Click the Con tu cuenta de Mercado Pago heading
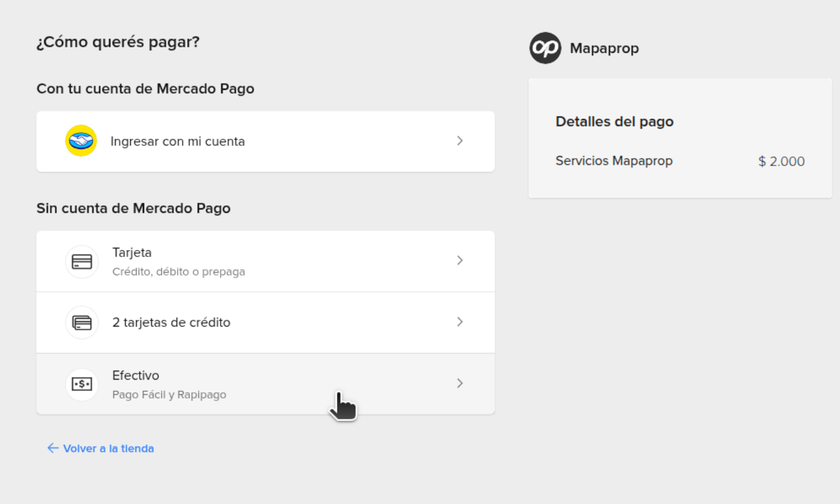840x504 pixels. point(145,89)
